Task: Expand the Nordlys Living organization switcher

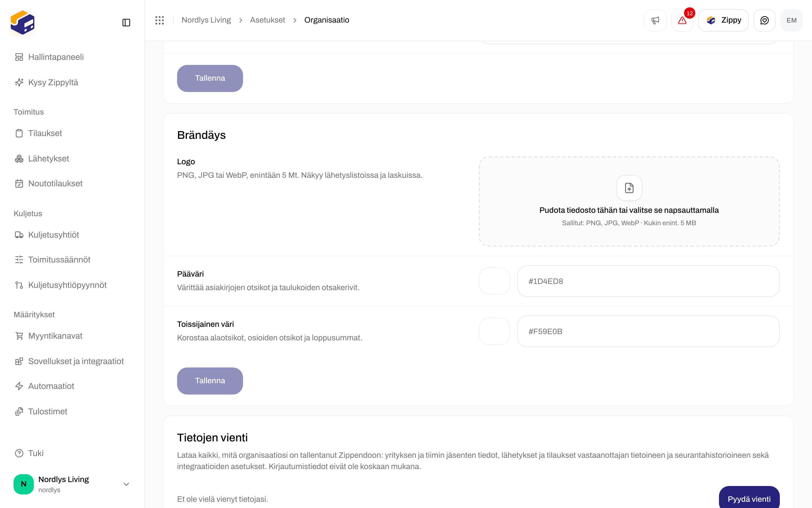Action: (72, 484)
